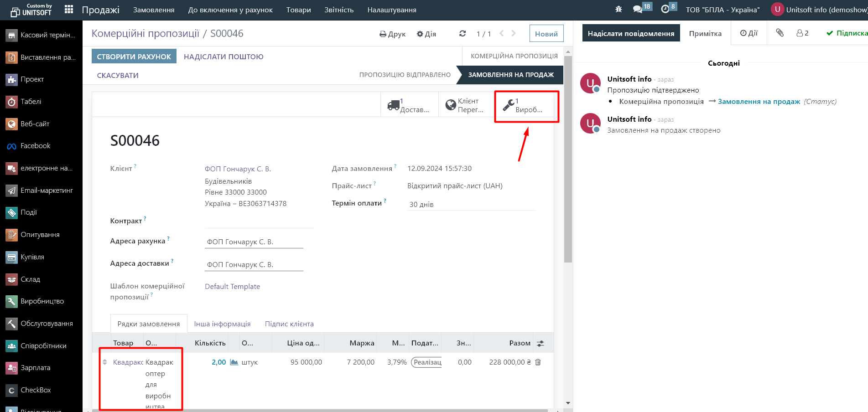Open the Термін оплати dropdown field

pos(471,204)
